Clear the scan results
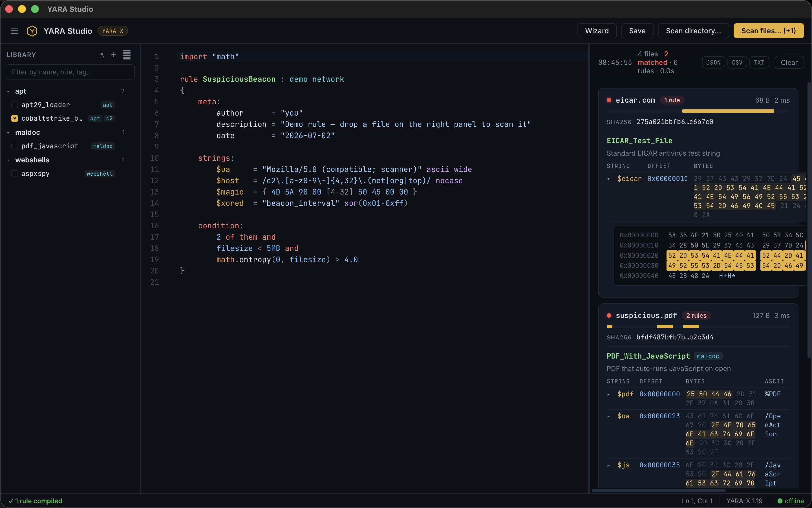 [789, 63]
